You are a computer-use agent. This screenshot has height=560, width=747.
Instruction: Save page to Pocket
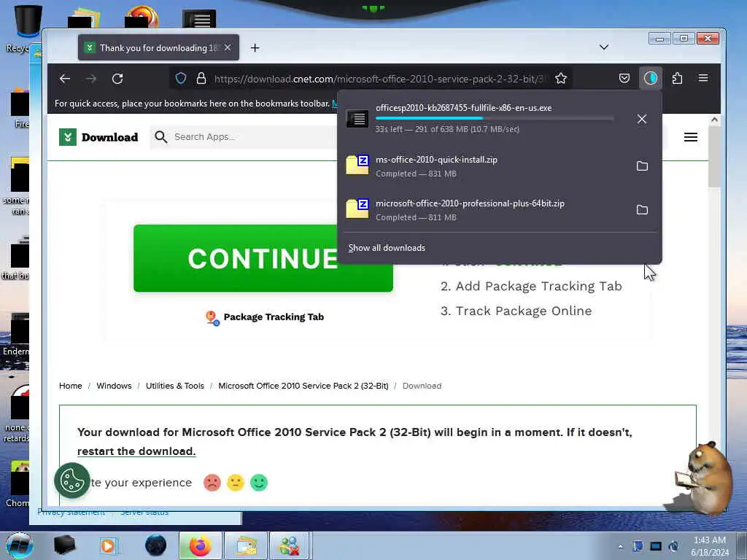pyautogui.click(x=624, y=78)
